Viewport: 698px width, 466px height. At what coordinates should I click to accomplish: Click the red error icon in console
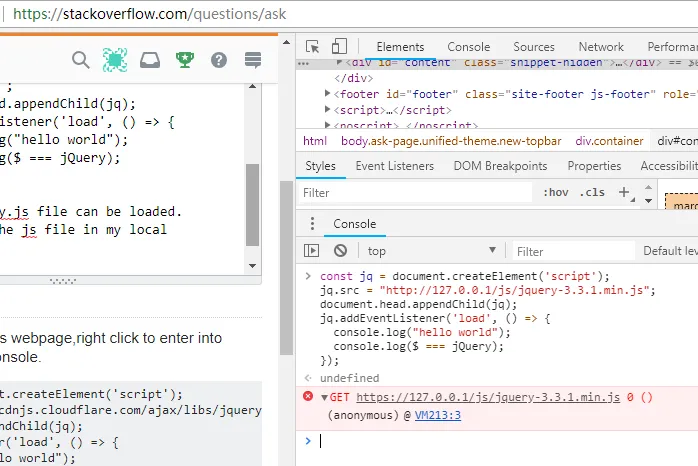[308, 396]
